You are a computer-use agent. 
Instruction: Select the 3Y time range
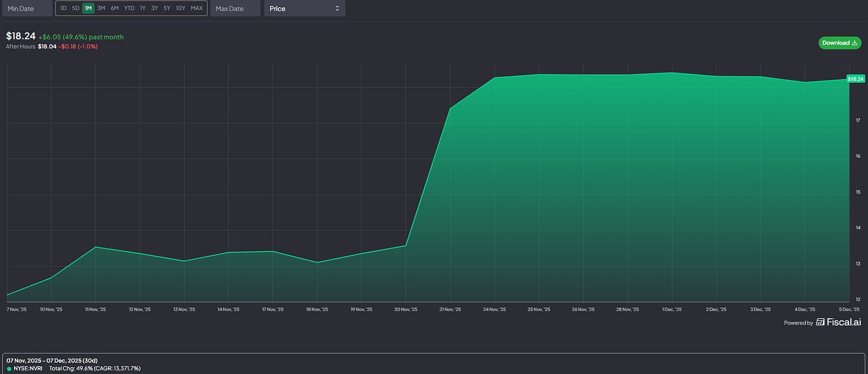pos(154,8)
